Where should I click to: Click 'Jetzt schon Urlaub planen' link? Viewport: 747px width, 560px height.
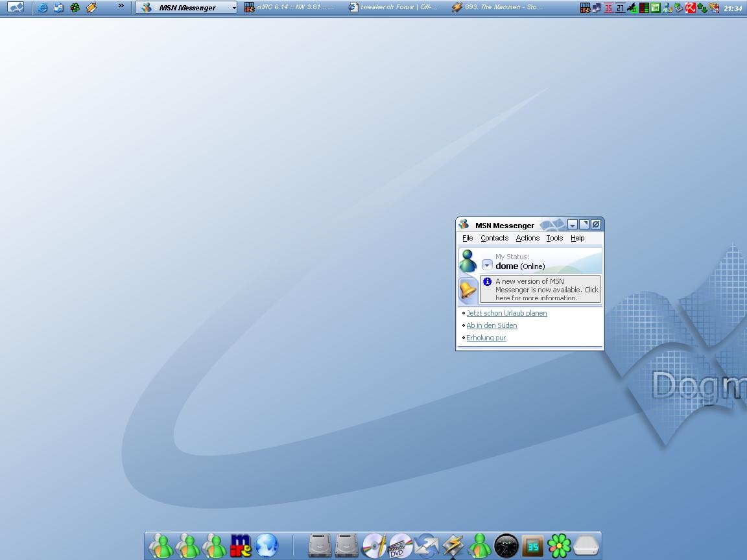pos(506,313)
